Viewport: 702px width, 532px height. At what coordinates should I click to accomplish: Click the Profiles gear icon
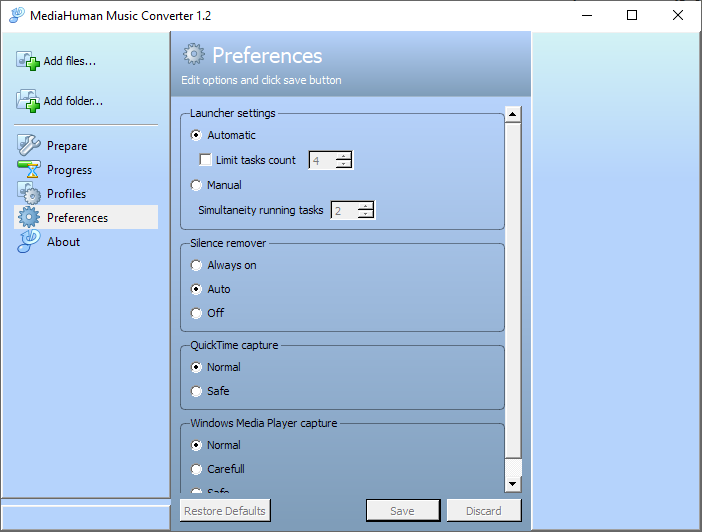click(x=29, y=193)
